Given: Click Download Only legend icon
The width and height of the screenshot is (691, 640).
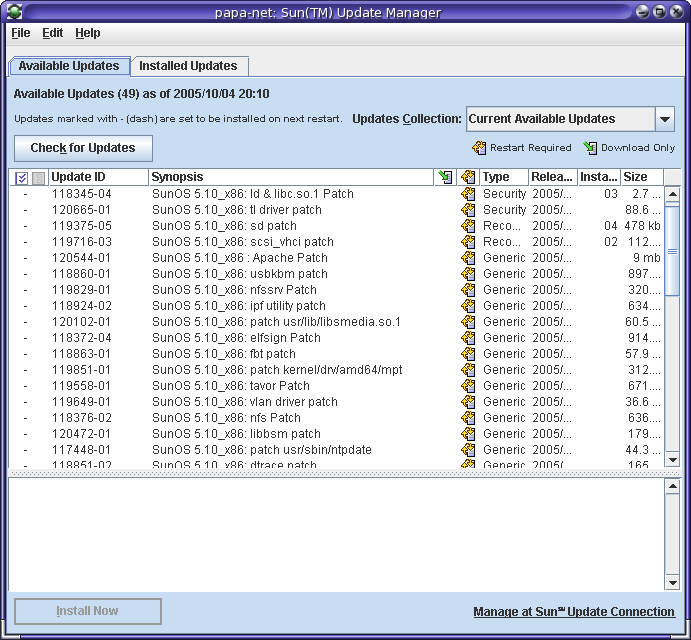Looking at the screenshot, I should coord(590,148).
